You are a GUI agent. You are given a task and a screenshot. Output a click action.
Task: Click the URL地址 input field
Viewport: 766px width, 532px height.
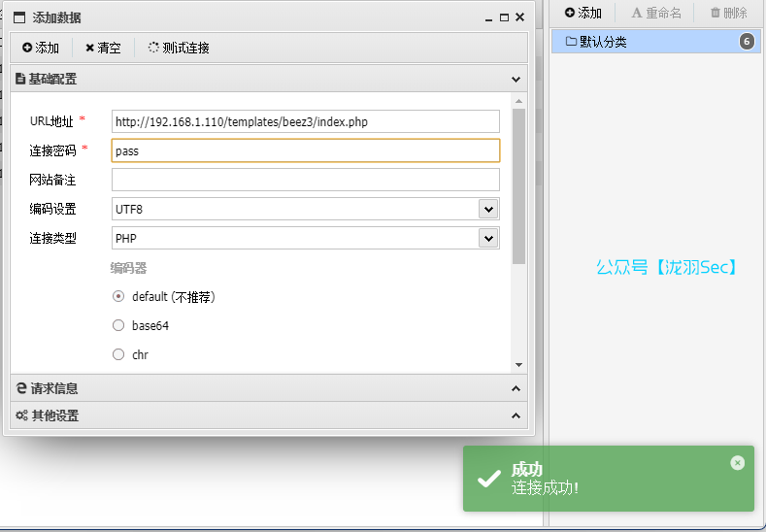point(305,121)
